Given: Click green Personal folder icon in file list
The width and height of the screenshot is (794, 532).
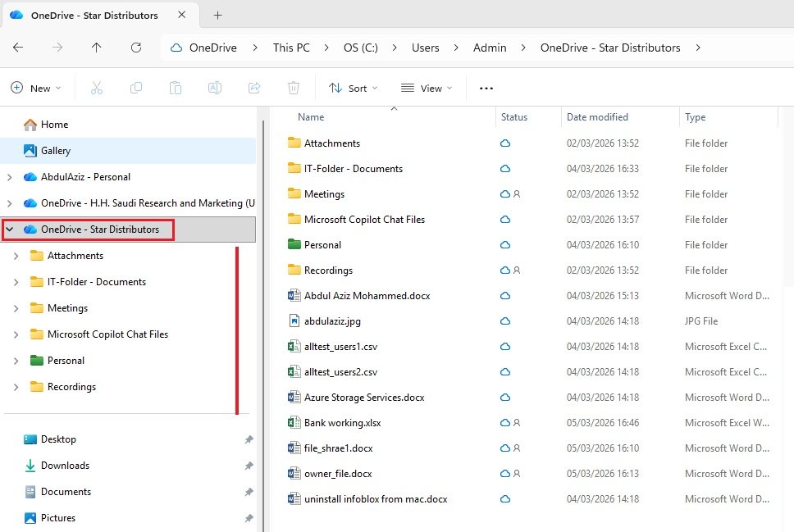Looking at the screenshot, I should tap(294, 244).
